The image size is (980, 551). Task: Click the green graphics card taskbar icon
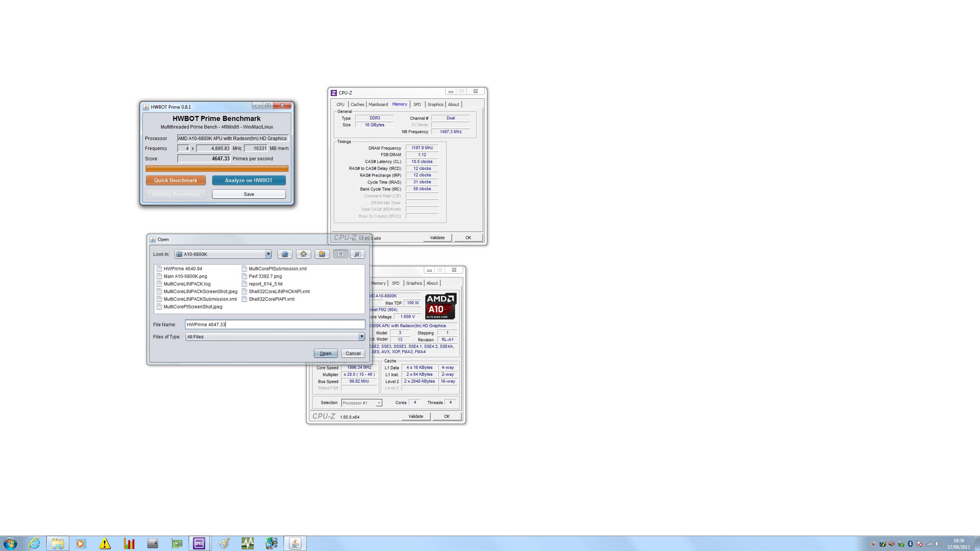176,543
